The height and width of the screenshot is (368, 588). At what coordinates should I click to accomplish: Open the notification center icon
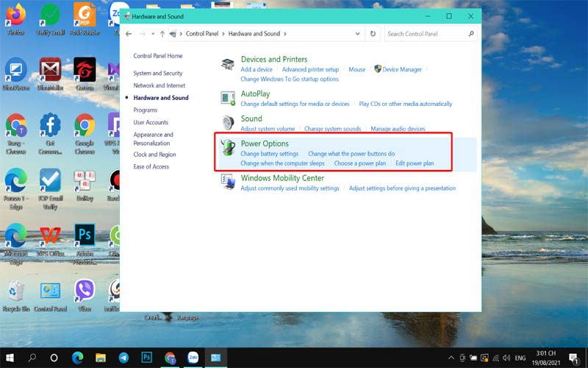[x=574, y=358]
